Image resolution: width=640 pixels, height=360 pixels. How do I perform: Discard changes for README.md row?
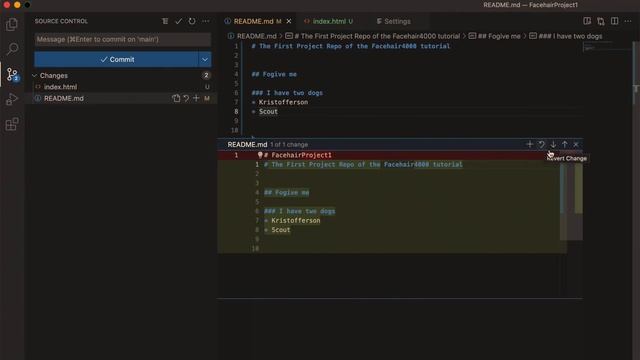coord(186,98)
